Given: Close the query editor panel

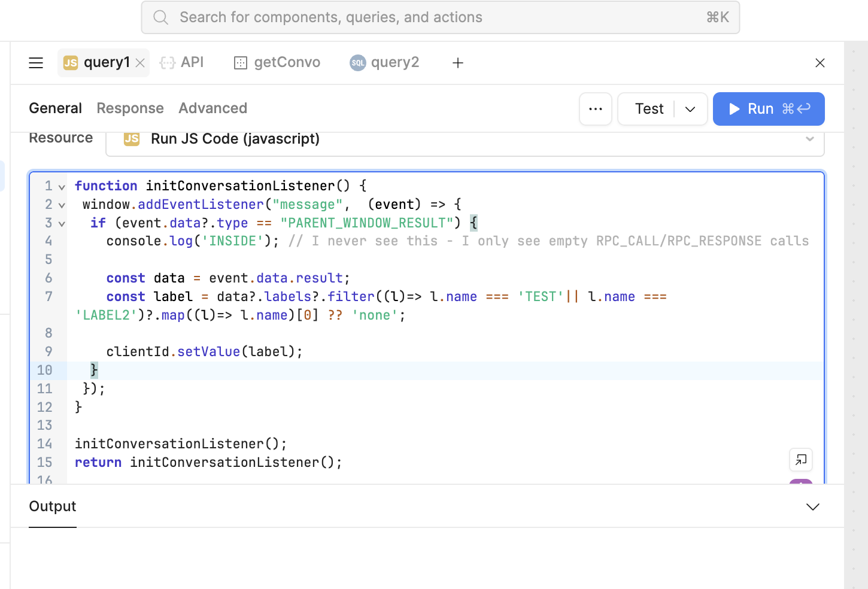Looking at the screenshot, I should coord(820,63).
